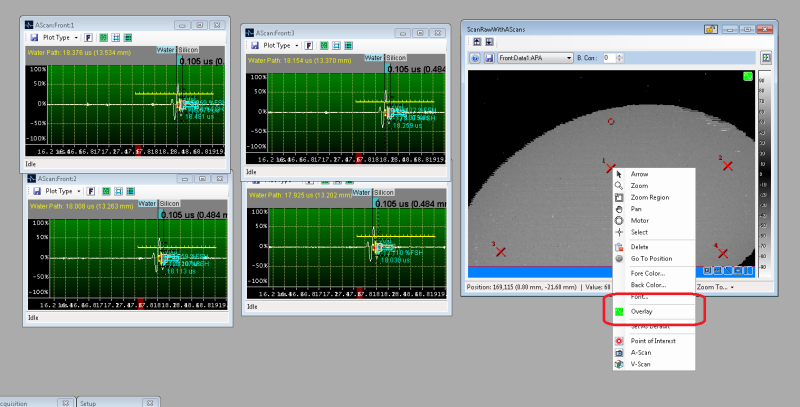The width and height of the screenshot is (800, 407).
Task: Click the down-arrow toolbar icon in ScanRawWithAScans
Action: (x=489, y=42)
